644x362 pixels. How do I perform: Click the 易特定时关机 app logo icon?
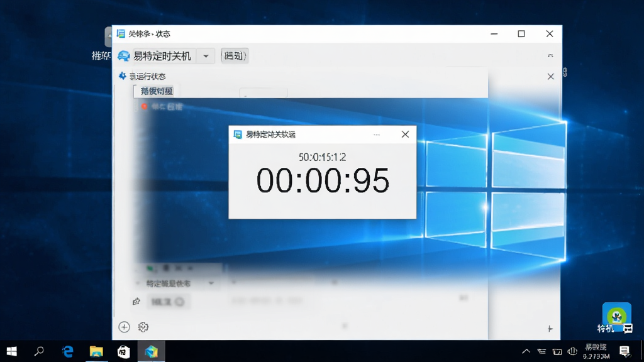(124, 56)
